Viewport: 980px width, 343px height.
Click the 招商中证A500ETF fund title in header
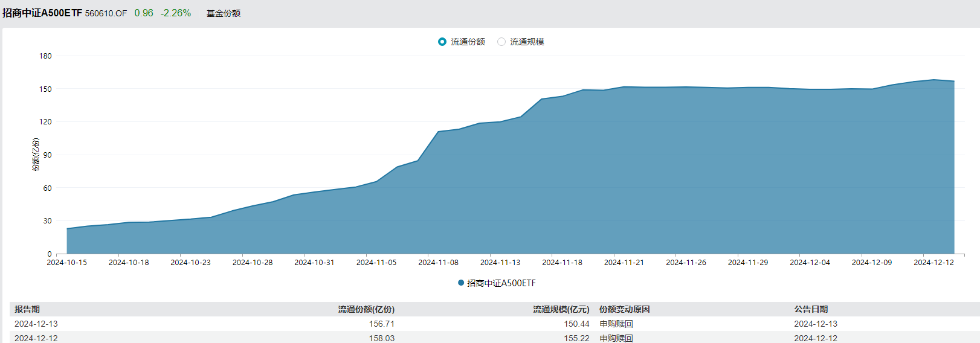click(x=42, y=13)
